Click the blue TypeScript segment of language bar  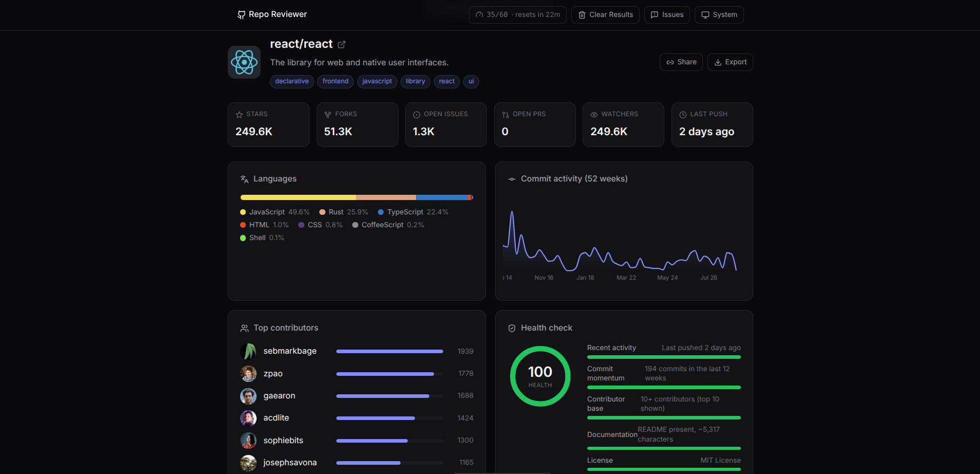pyautogui.click(x=442, y=197)
